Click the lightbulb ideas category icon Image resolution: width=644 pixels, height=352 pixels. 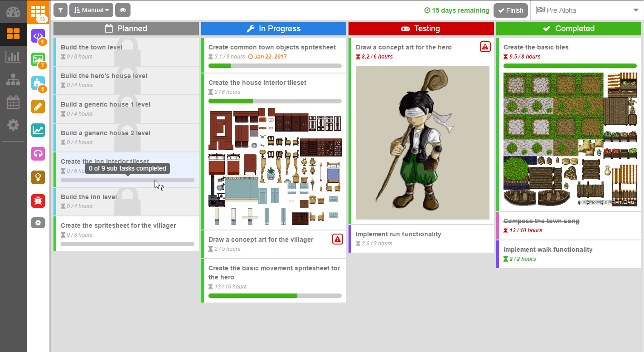(x=38, y=177)
